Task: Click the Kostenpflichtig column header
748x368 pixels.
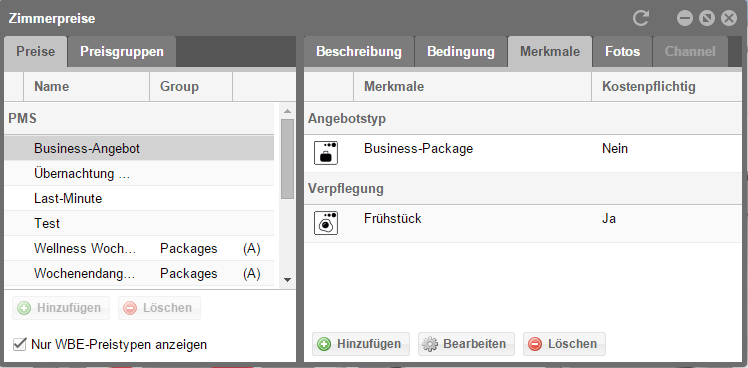Action: click(666, 86)
